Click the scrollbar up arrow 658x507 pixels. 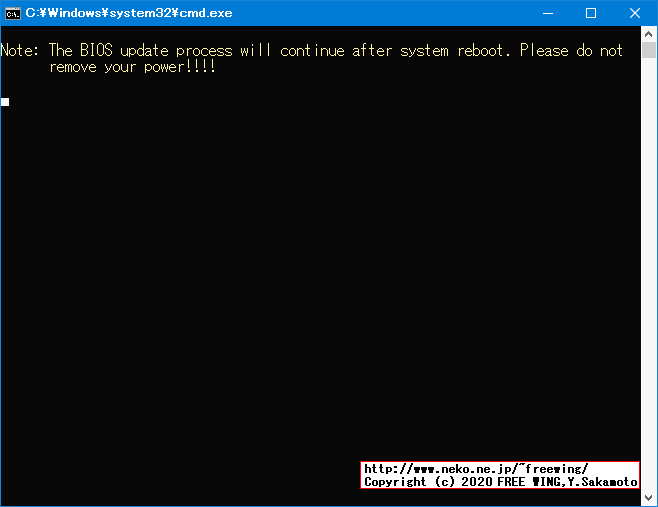coord(649,34)
